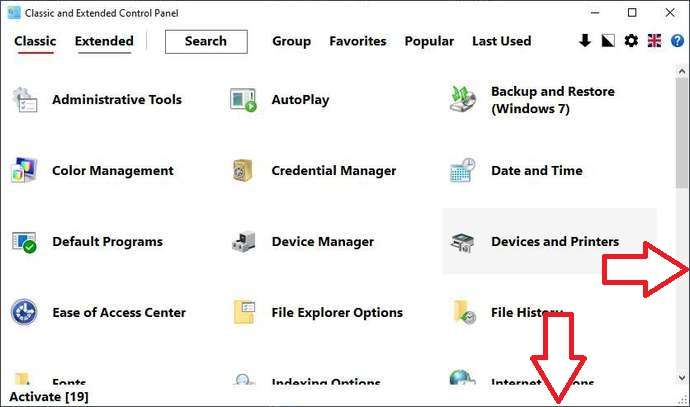Screen dimensions: 690x407
Task: Open settings via the gear icon
Action: click(631, 41)
